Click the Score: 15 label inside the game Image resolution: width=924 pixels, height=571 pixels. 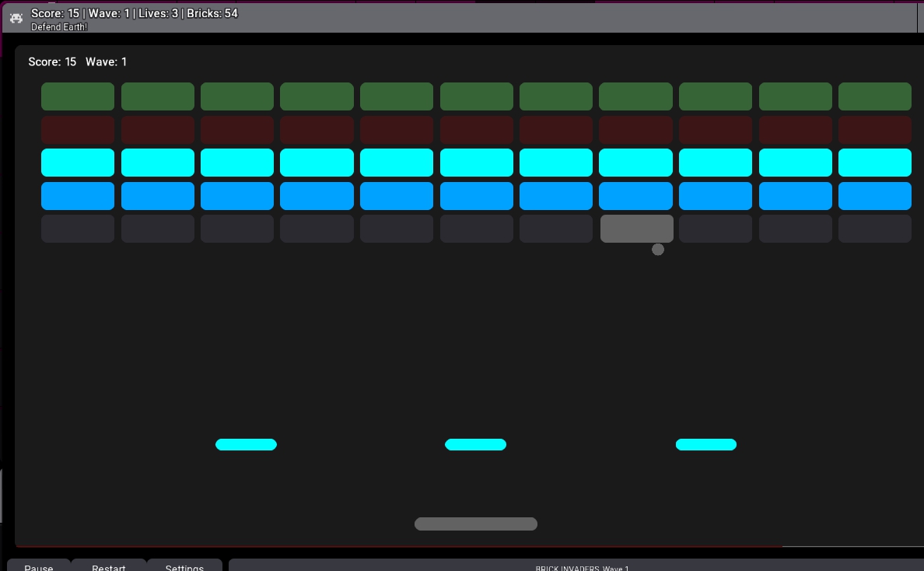51,61
